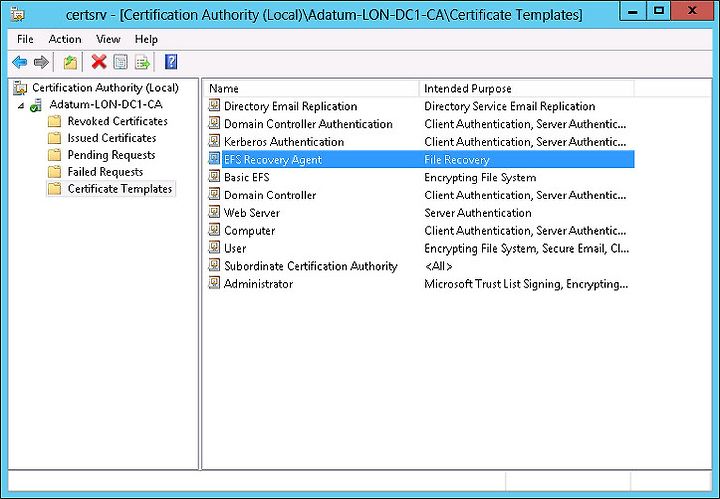Click the Basic EFS template icon

tap(214, 177)
